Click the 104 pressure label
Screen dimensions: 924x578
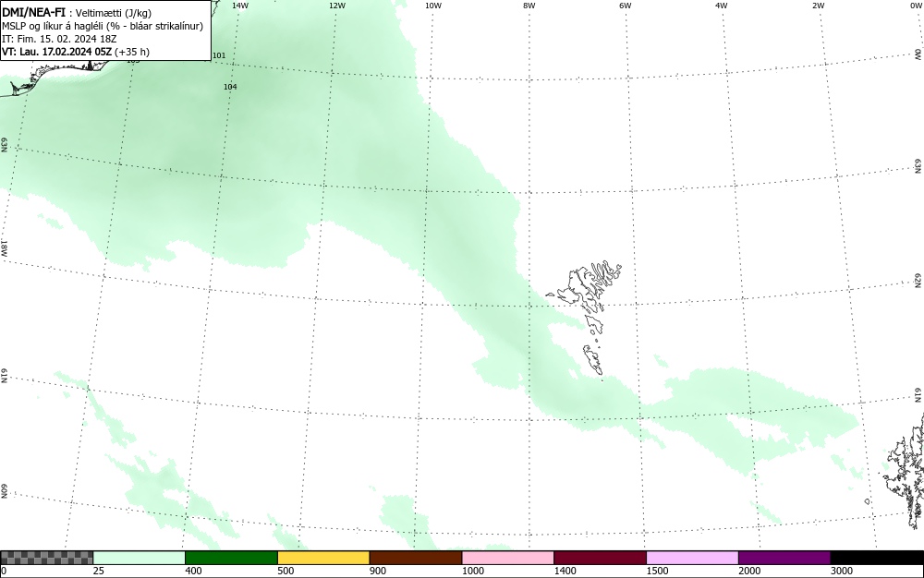pyautogui.click(x=230, y=87)
